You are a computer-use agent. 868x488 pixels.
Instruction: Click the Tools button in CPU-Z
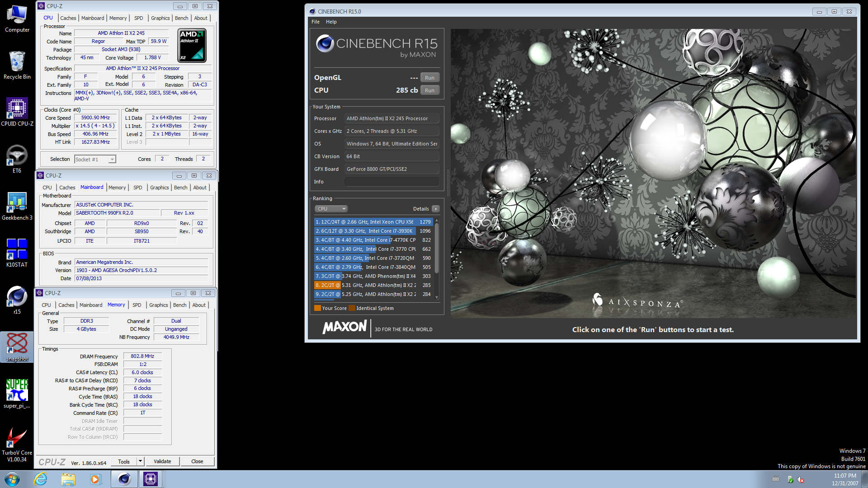pyautogui.click(x=124, y=461)
